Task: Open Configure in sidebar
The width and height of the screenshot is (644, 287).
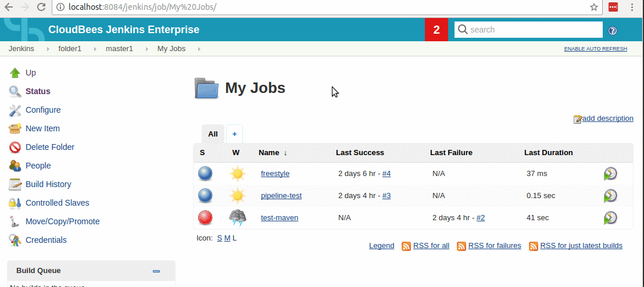Action: coord(43,110)
